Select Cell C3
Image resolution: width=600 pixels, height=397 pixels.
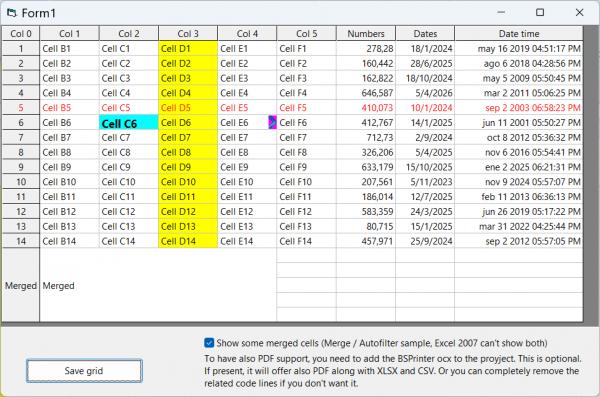pos(129,78)
